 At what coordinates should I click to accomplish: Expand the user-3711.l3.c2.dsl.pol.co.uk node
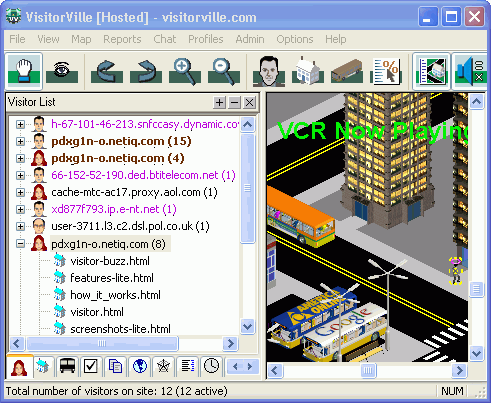click(x=20, y=226)
